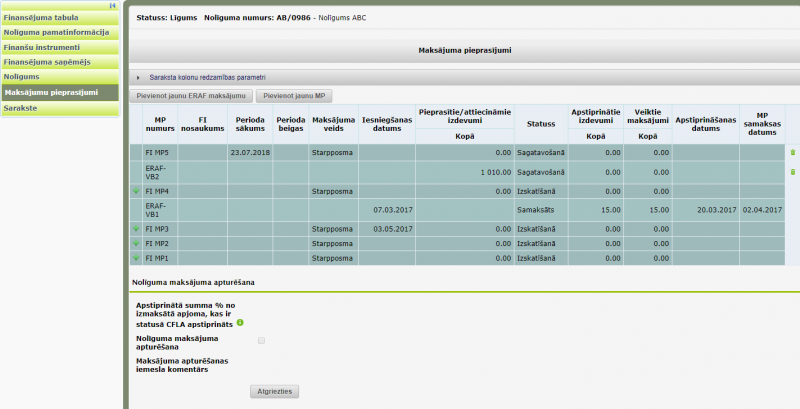Collapse the left sidebar menu
Viewport: 800px width, 409px height.
113,5
